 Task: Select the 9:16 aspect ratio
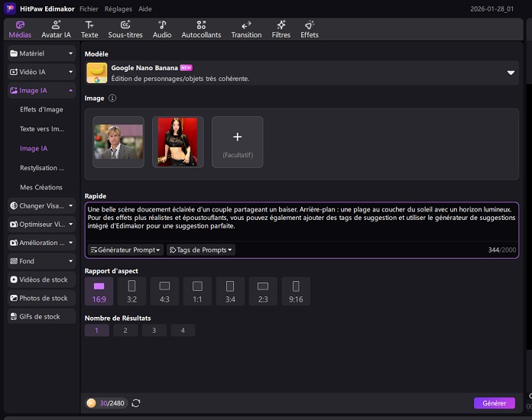(296, 291)
